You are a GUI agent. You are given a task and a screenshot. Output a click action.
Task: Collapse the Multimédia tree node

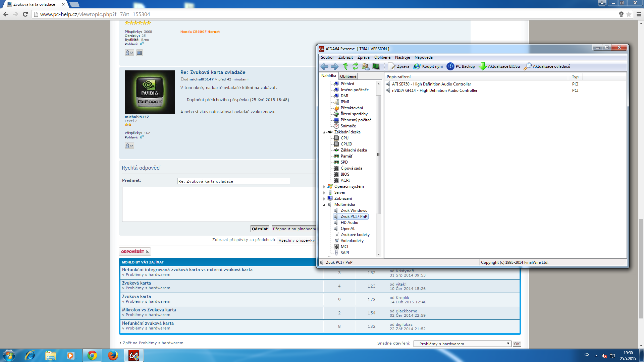pos(324,205)
